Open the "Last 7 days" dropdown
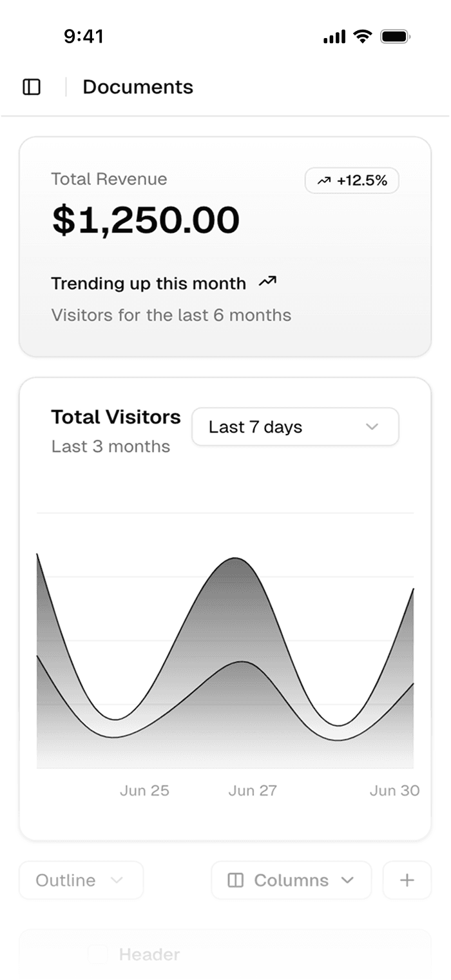Viewport: 451px width, 980px height. pyautogui.click(x=294, y=426)
